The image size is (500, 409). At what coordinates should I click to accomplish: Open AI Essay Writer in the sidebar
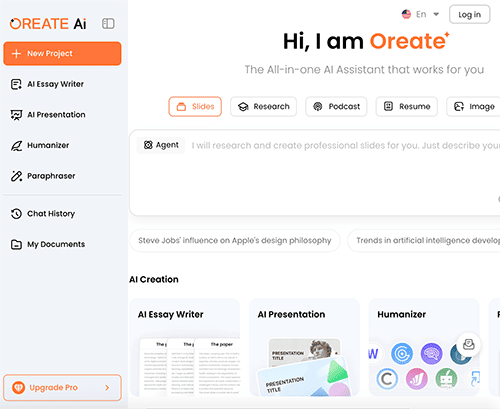(x=62, y=84)
